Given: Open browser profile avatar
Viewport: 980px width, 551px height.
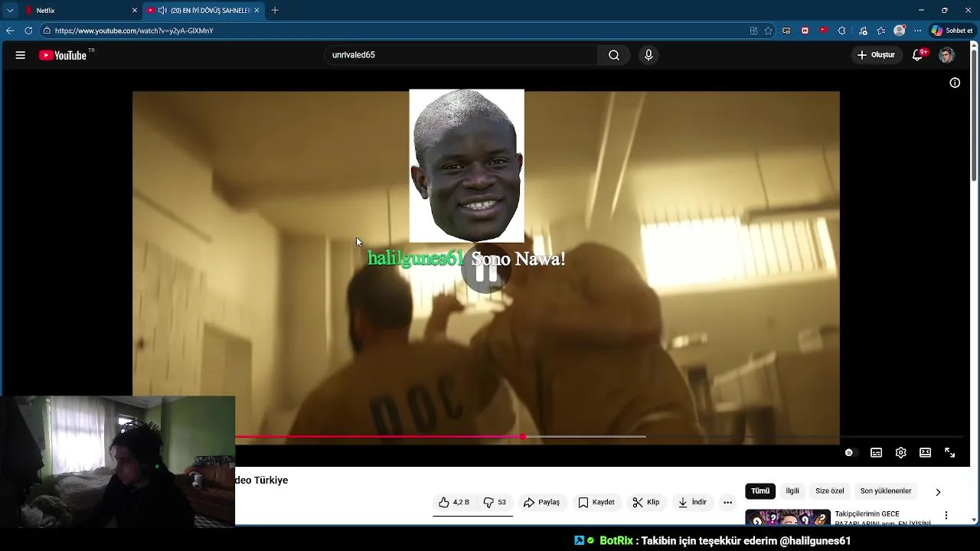Looking at the screenshot, I should click(900, 31).
